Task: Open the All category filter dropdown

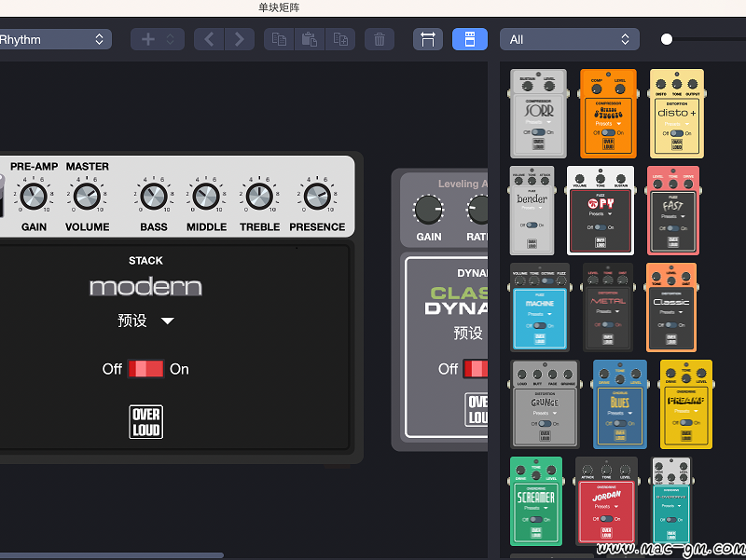Action: point(570,39)
